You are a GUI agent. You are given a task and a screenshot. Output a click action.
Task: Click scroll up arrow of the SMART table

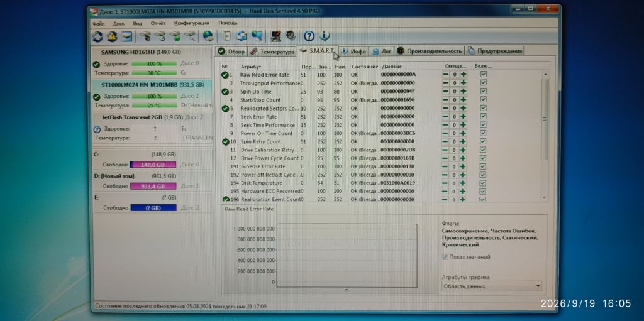click(x=545, y=75)
